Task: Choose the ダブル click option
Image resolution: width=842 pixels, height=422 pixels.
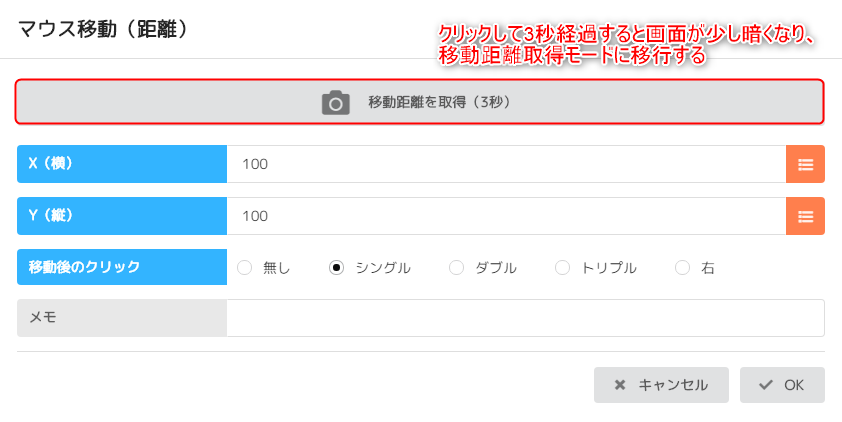Action: [x=457, y=267]
